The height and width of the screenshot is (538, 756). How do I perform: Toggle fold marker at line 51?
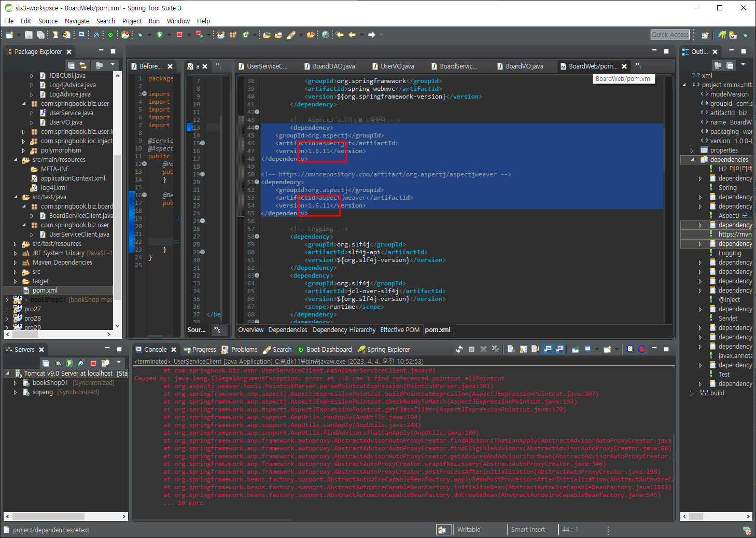257,182
